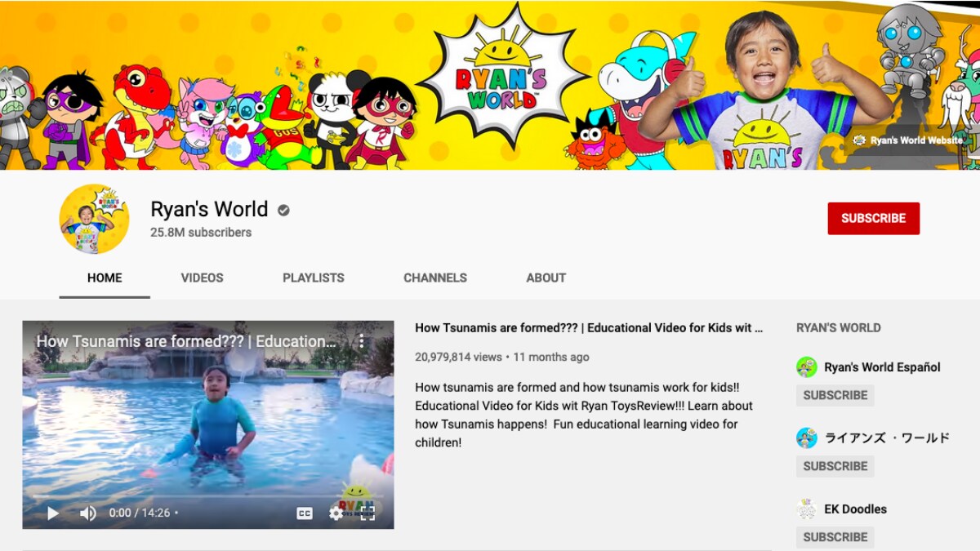Mute the video with speaker icon
The image size is (980, 551).
click(87, 513)
